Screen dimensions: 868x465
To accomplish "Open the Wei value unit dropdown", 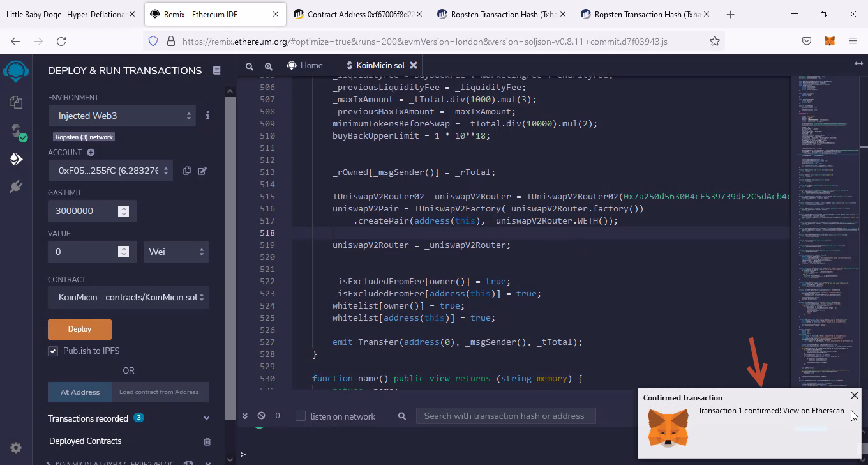I will [x=176, y=252].
